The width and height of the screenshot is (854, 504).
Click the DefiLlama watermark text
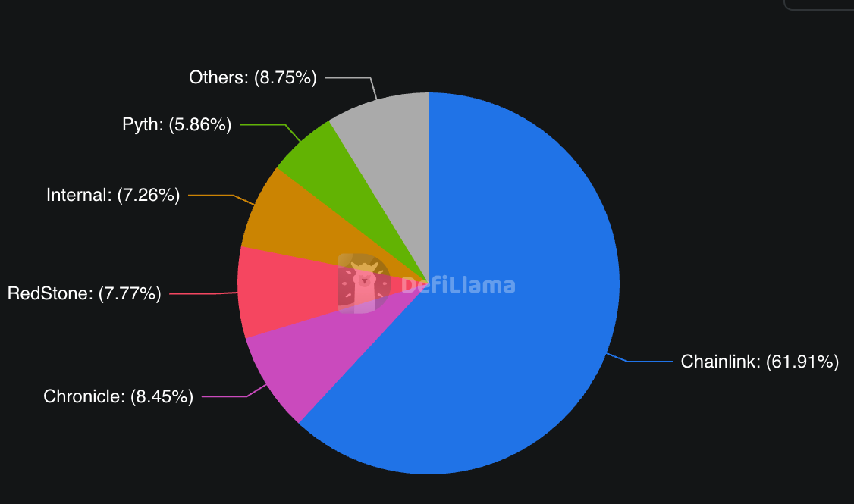pyautogui.click(x=458, y=286)
